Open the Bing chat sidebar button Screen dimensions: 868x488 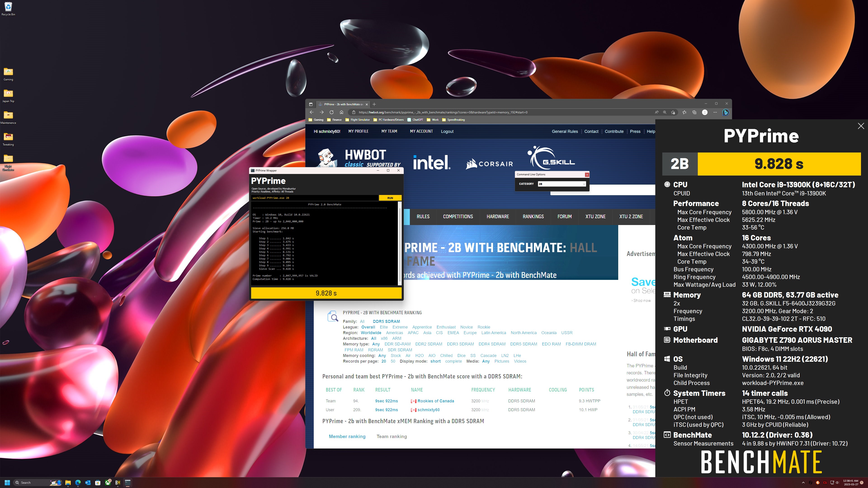725,112
